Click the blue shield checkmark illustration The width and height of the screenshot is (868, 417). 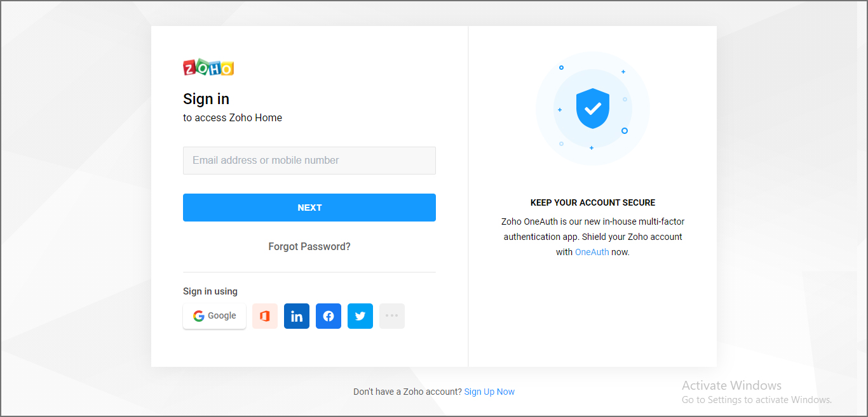[x=592, y=109]
